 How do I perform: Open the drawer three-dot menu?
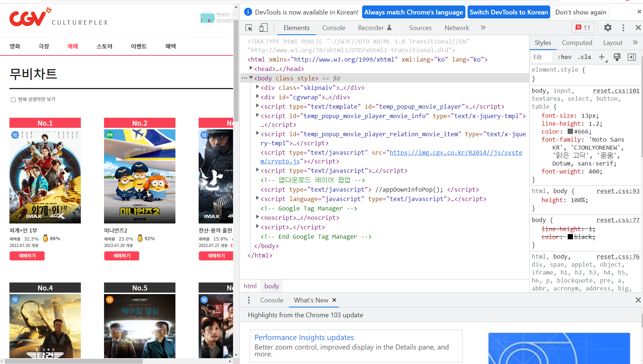pos(249,300)
